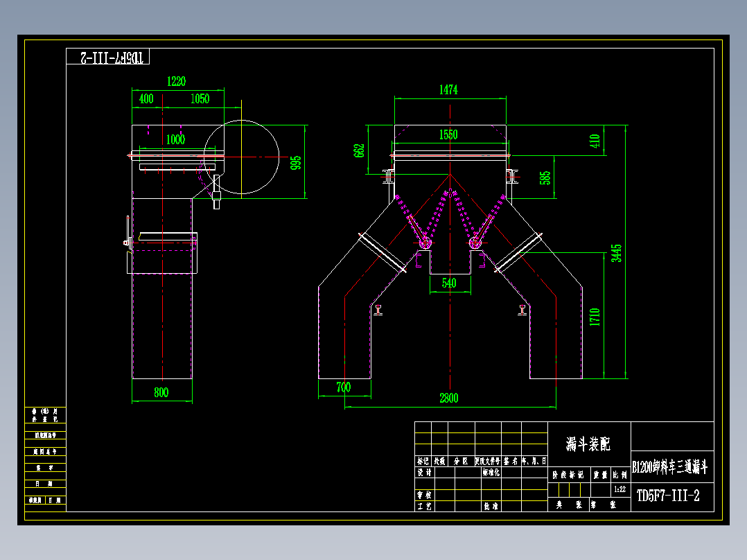Viewport: 747px width, 560px height.
Task: Click the 重量 cell
Action: pos(600,475)
